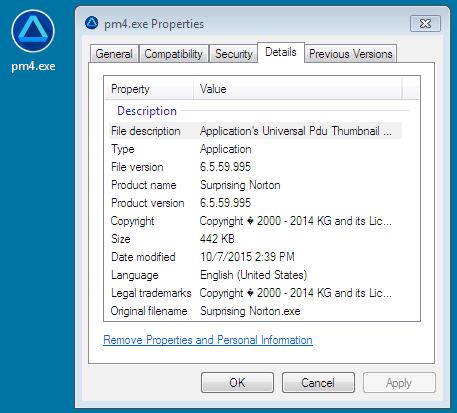Open the Previous Versions tab

351,54
